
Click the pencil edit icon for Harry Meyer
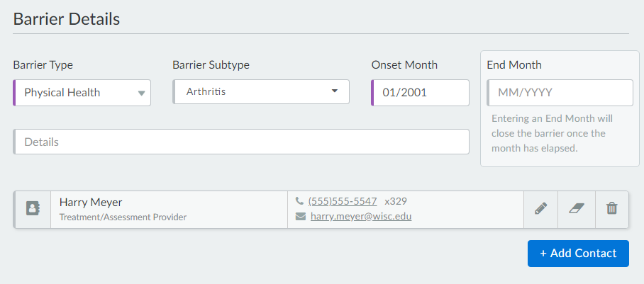(x=540, y=209)
